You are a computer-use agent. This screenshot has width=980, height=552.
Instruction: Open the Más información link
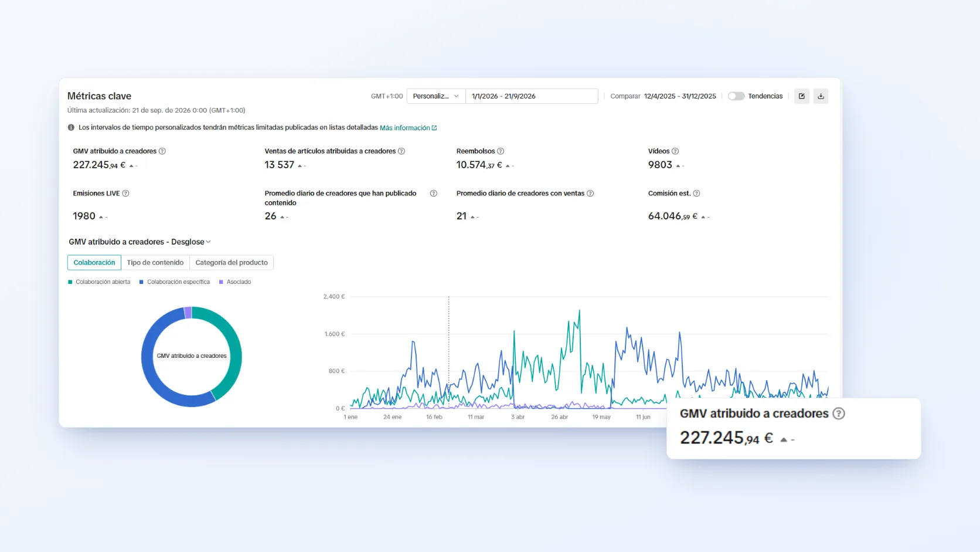(408, 128)
